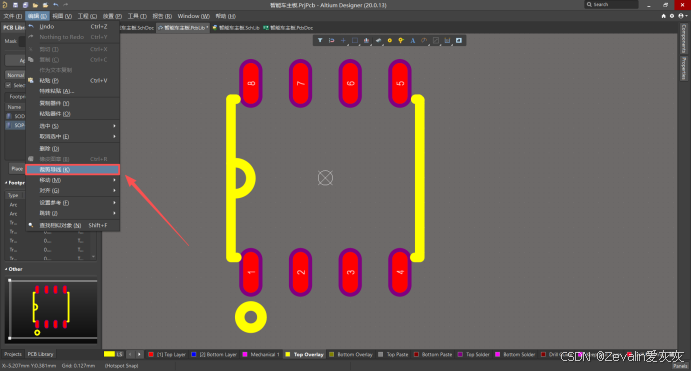The height and width of the screenshot is (371, 692).
Task: Select the place arc tool
Action: 424,40
